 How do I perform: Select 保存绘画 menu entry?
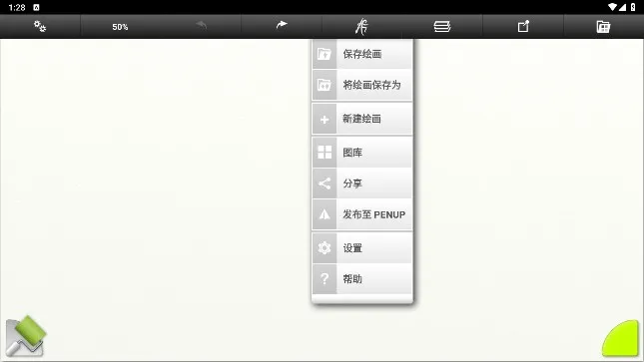click(x=361, y=54)
